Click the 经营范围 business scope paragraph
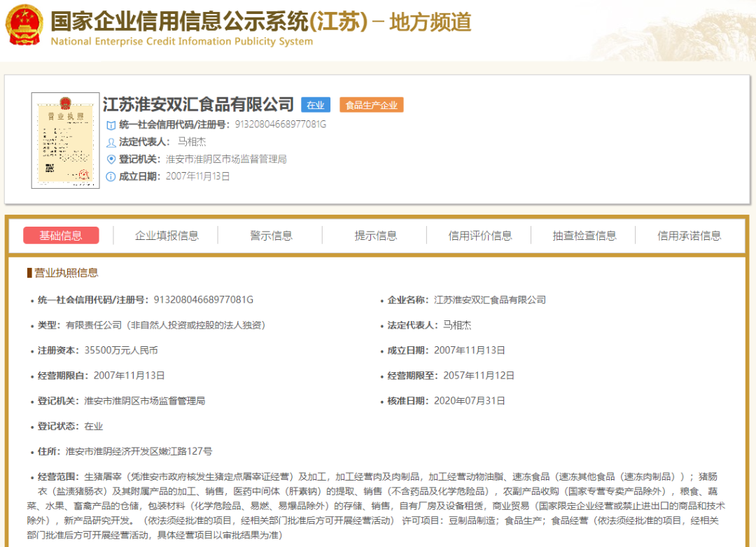Image resolution: width=756 pixels, height=547 pixels. coord(376,506)
